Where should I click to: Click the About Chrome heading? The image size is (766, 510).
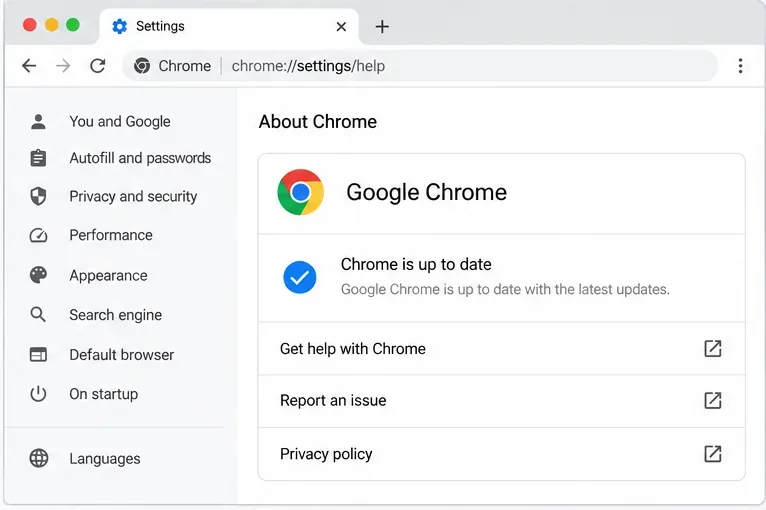tap(318, 121)
